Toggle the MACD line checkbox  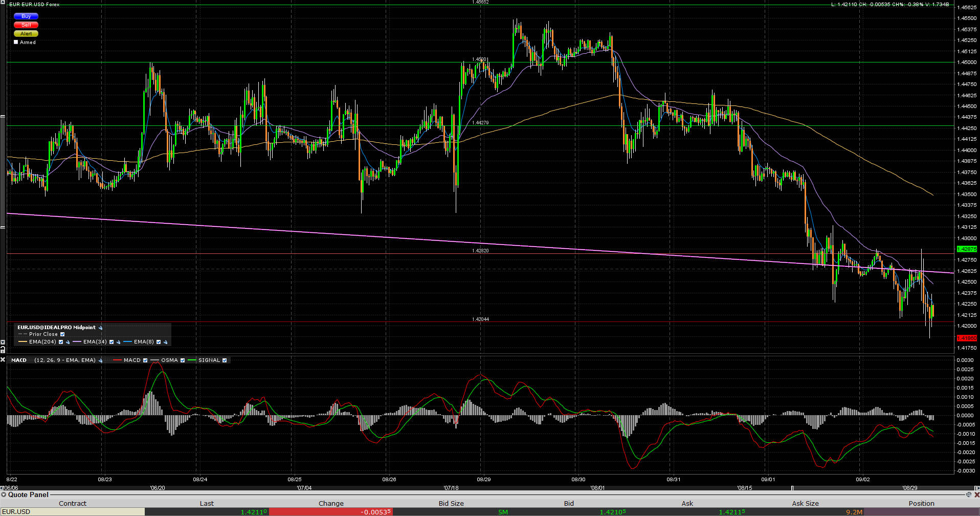pyautogui.click(x=145, y=360)
